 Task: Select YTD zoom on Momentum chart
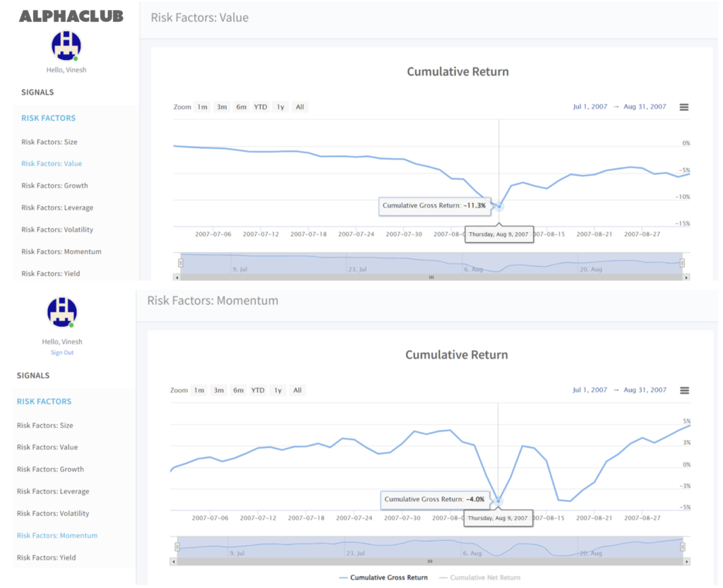[x=258, y=390]
